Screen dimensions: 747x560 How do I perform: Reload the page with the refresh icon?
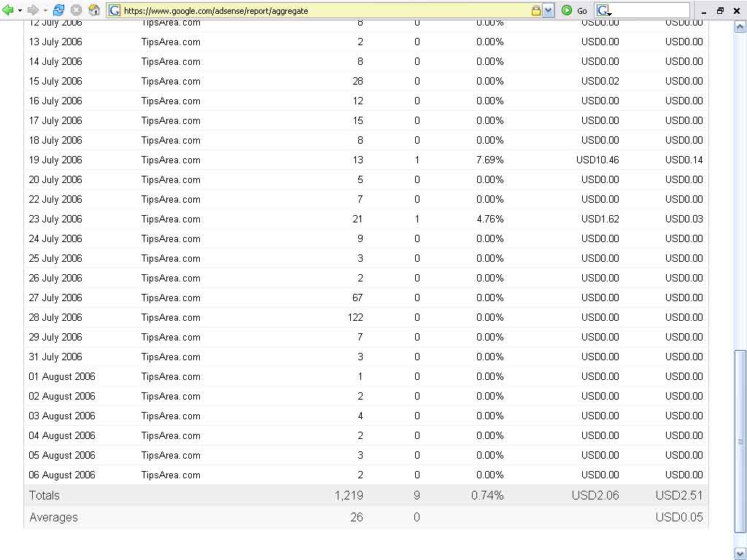pos(58,10)
